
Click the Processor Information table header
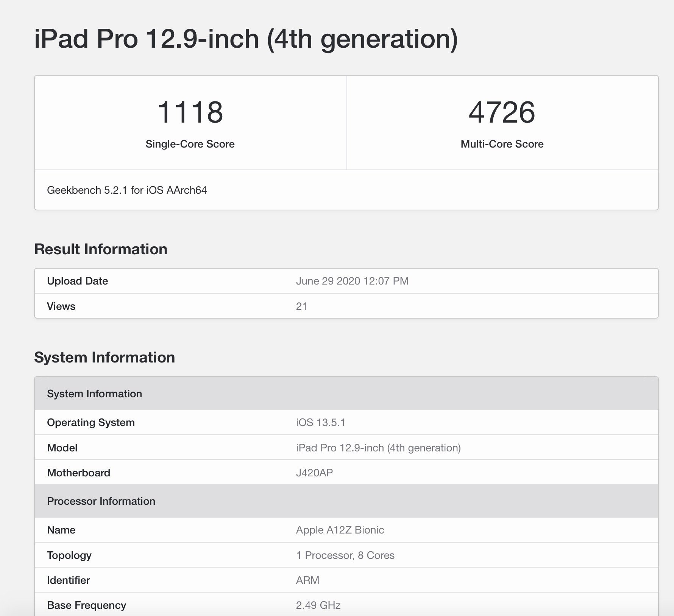346,501
